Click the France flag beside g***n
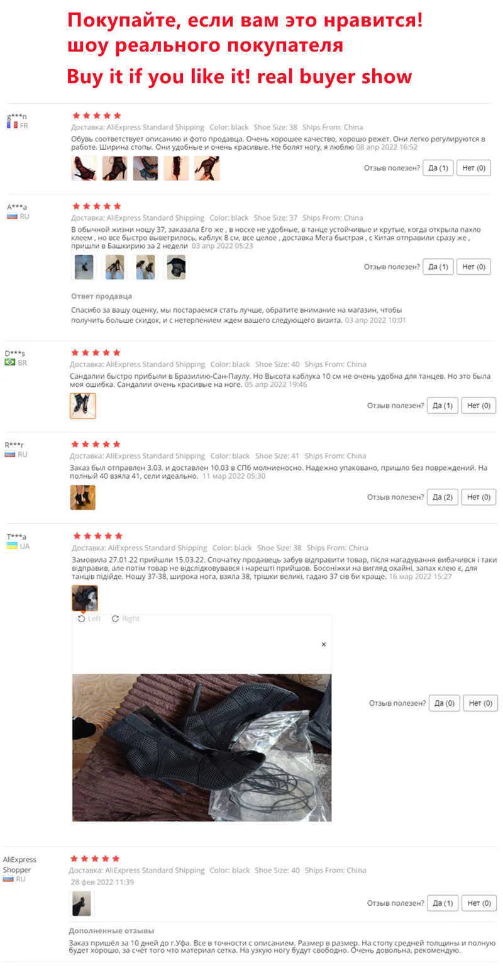The height and width of the screenshot is (980, 503). click(11, 125)
